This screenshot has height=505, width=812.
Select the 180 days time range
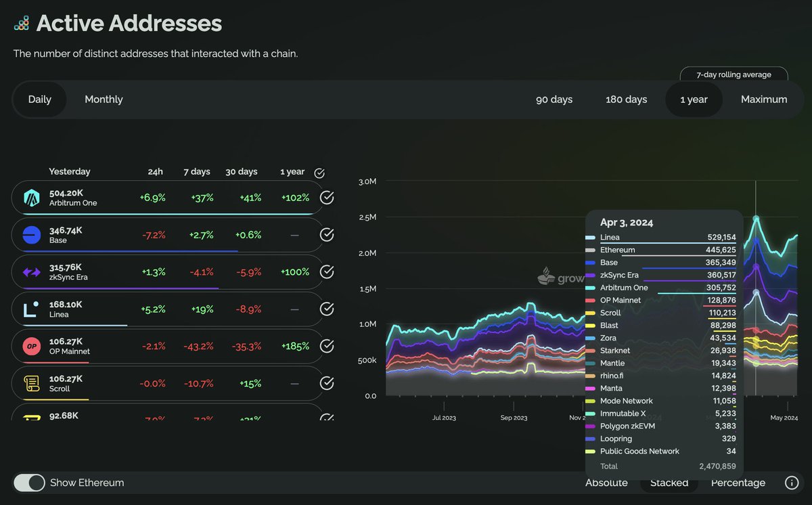(x=627, y=100)
